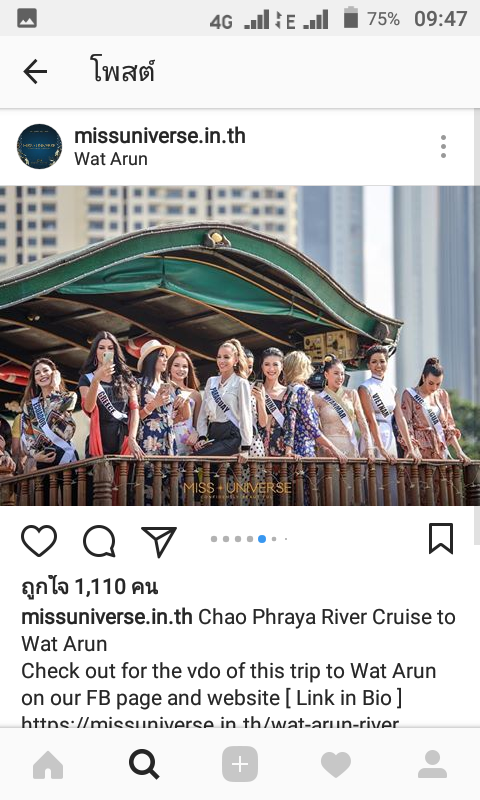
Task: Tap the missuniverse.in.th username in header
Action: coord(160,136)
